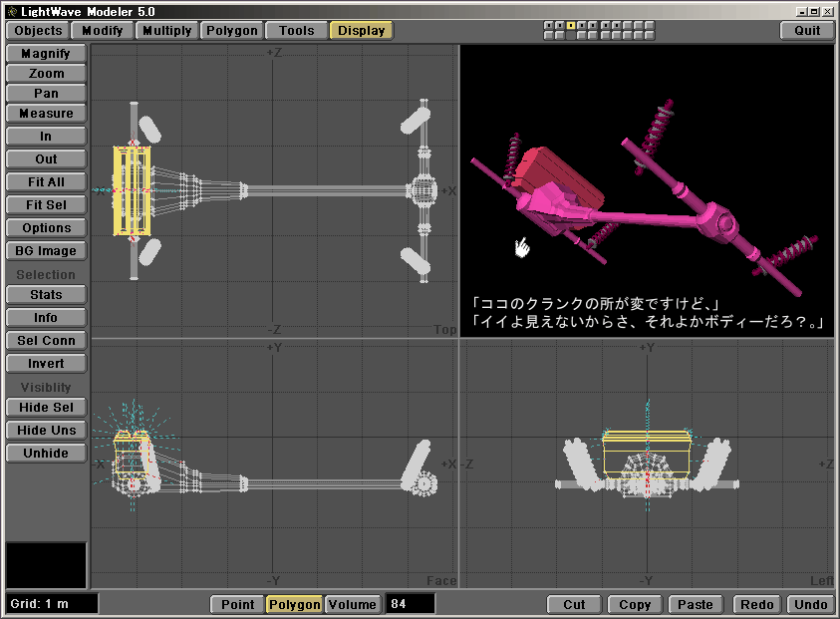
Task: Choose the Measure tool
Action: click(x=46, y=113)
